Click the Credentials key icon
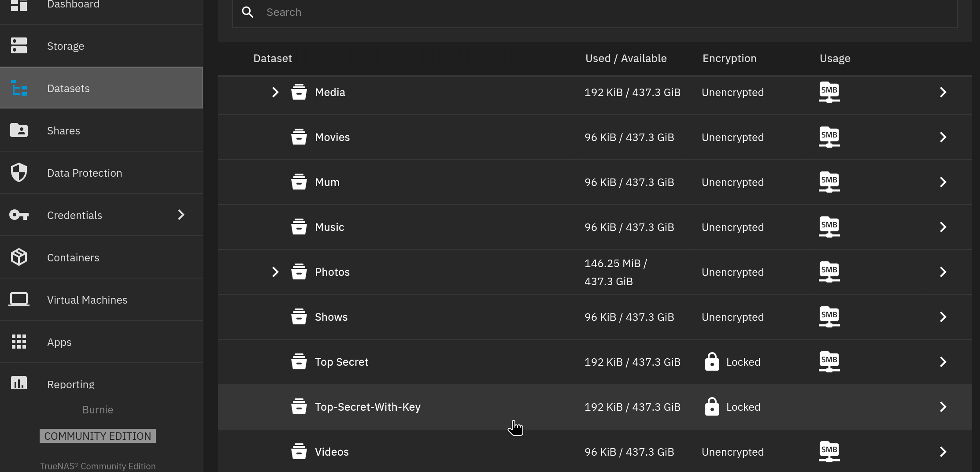 coord(19,215)
